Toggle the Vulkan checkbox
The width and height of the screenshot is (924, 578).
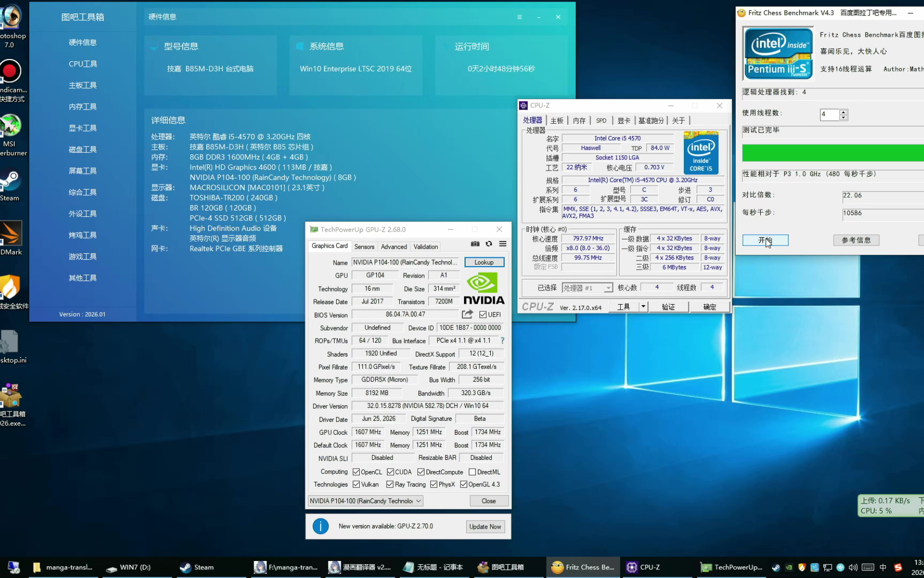(356, 484)
